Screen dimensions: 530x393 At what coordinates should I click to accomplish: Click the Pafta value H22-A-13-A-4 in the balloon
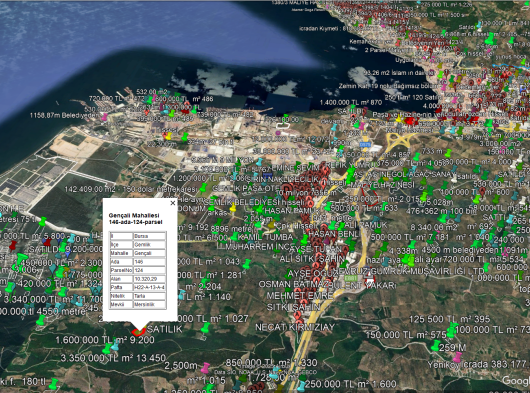click(x=149, y=288)
